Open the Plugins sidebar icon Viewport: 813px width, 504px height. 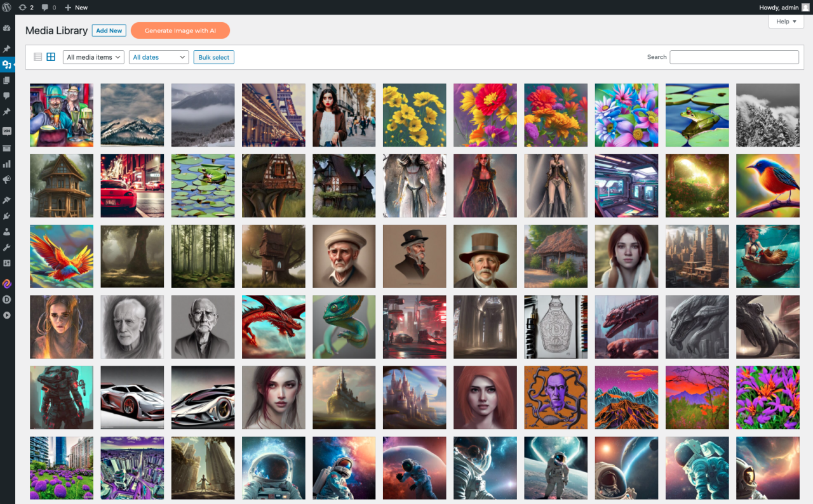7,216
